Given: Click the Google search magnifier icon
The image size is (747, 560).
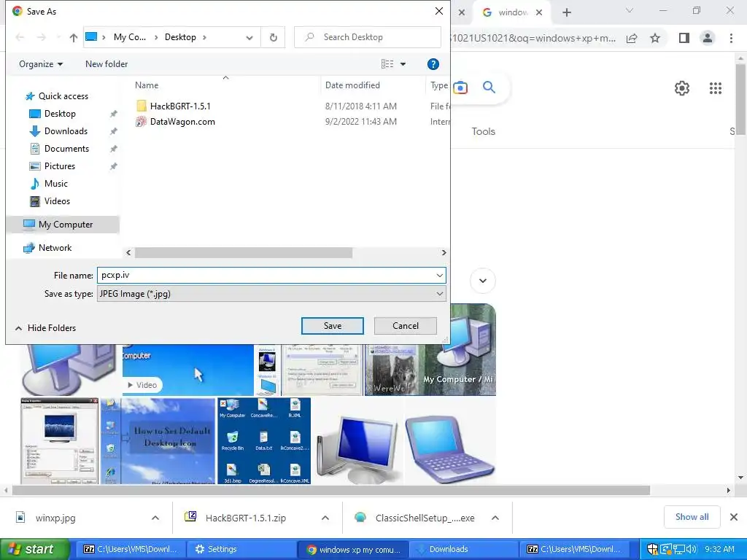Looking at the screenshot, I should [489, 87].
